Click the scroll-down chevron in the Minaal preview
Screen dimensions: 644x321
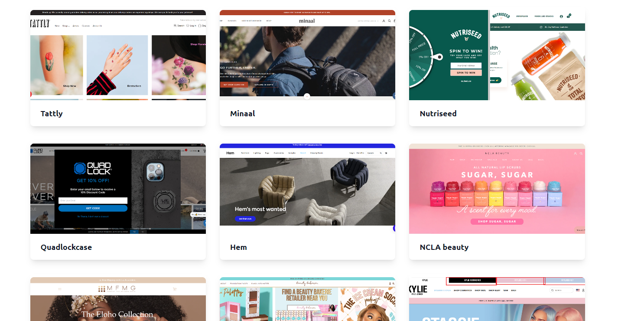pos(307,96)
